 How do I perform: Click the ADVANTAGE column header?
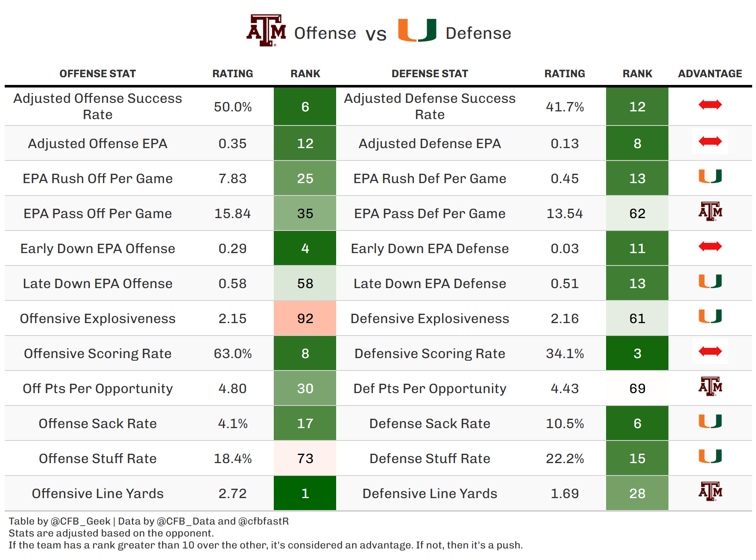coord(710,73)
